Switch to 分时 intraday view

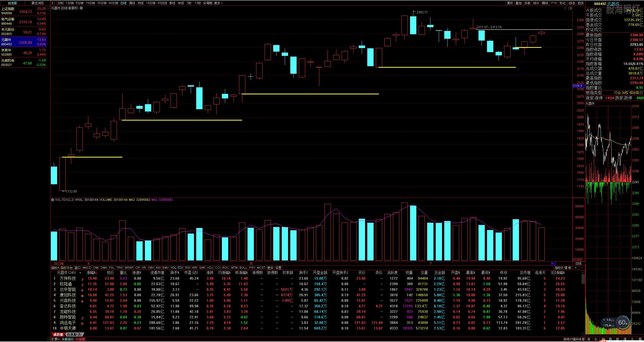click(x=60, y=3)
